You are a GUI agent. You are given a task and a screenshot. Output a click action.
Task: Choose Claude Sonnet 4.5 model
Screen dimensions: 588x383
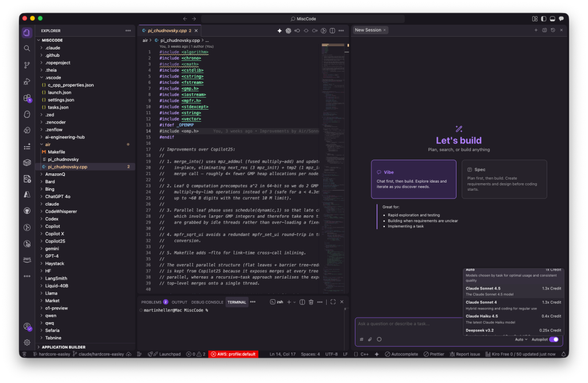coord(513,291)
